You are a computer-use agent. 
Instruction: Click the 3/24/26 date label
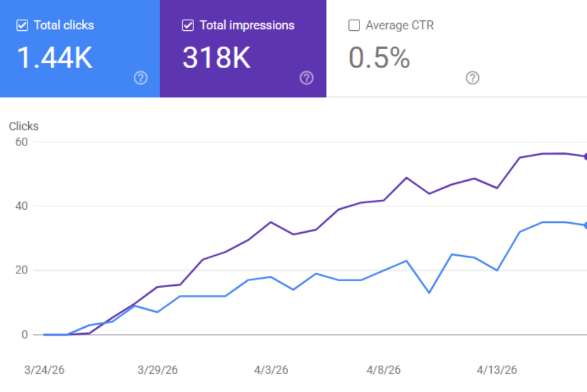point(44,370)
